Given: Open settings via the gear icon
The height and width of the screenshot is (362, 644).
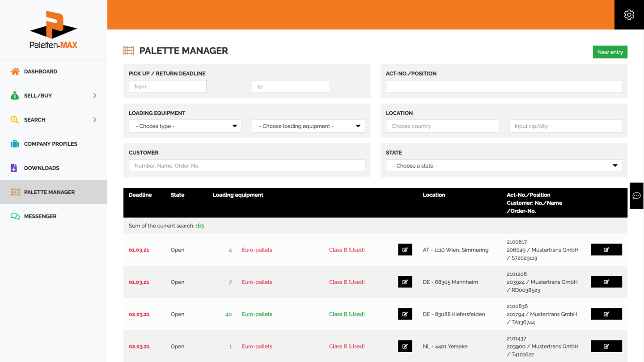Looking at the screenshot, I should tap(629, 15).
